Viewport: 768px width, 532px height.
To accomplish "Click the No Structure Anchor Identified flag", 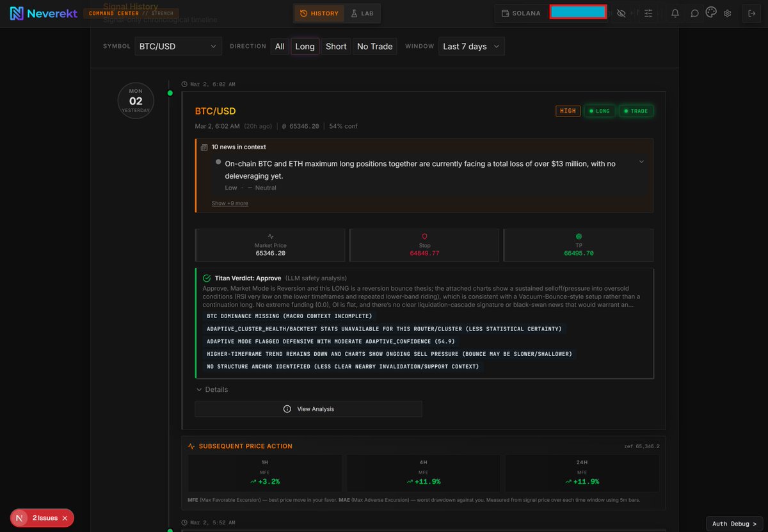I will click(342, 366).
